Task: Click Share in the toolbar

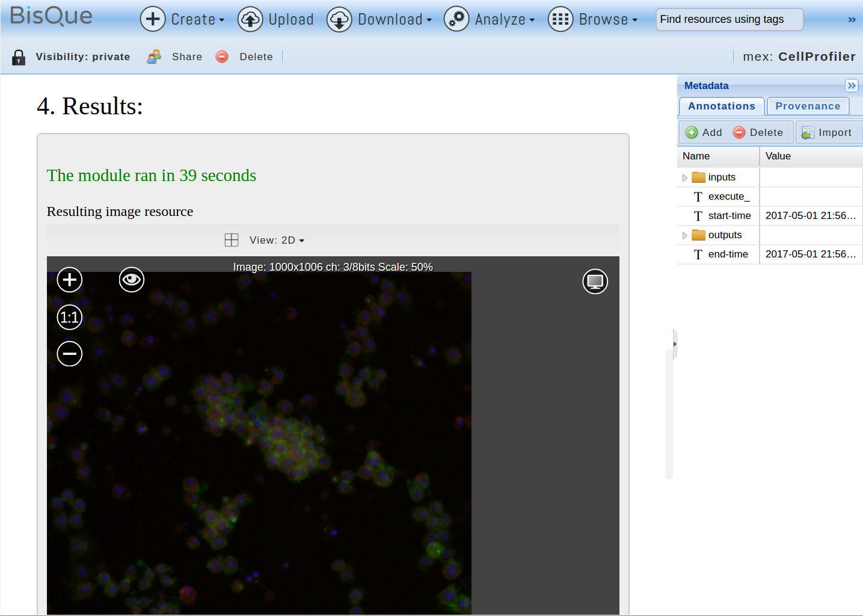Action: [x=186, y=57]
